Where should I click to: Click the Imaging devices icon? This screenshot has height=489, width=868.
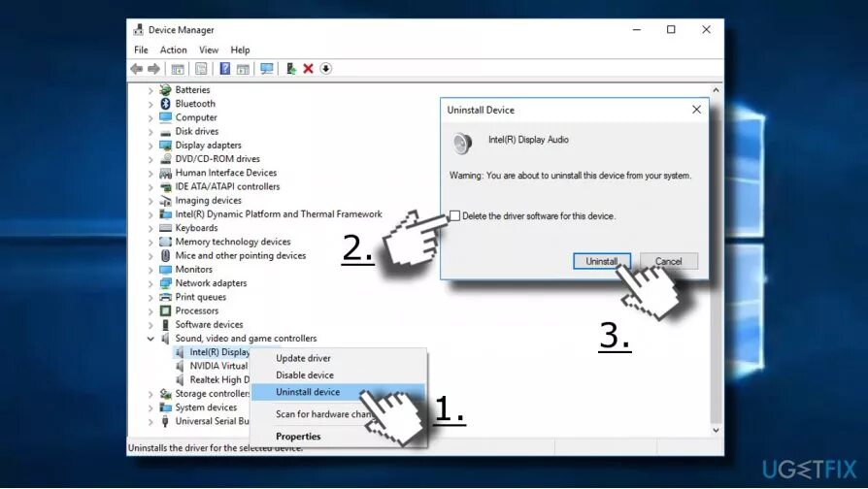pos(165,200)
